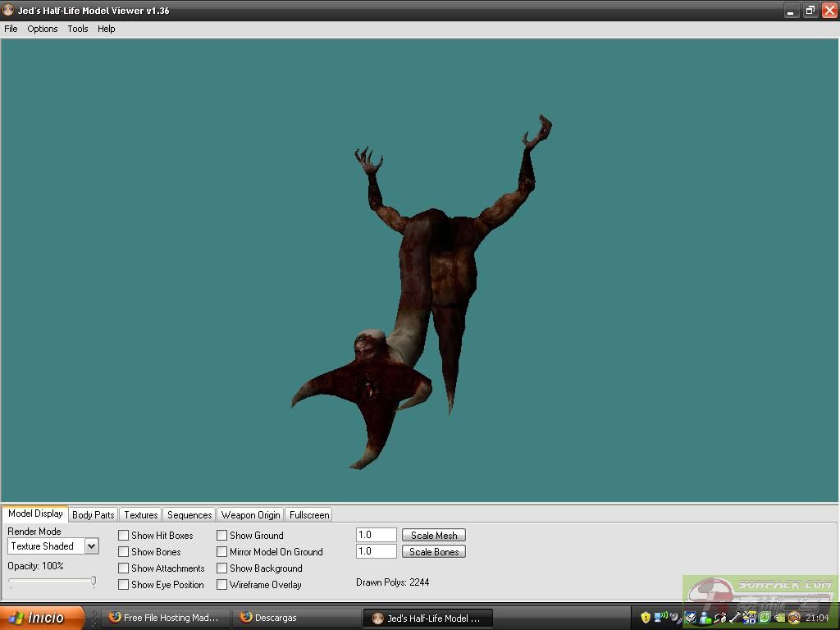Click the Scale Mesh value input field
Screen dimensions: 840x630
tap(377, 535)
